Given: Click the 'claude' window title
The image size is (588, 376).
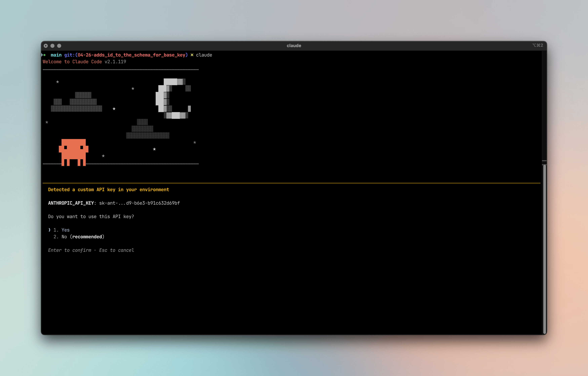Looking at the screenshot, I should [294, 46].
